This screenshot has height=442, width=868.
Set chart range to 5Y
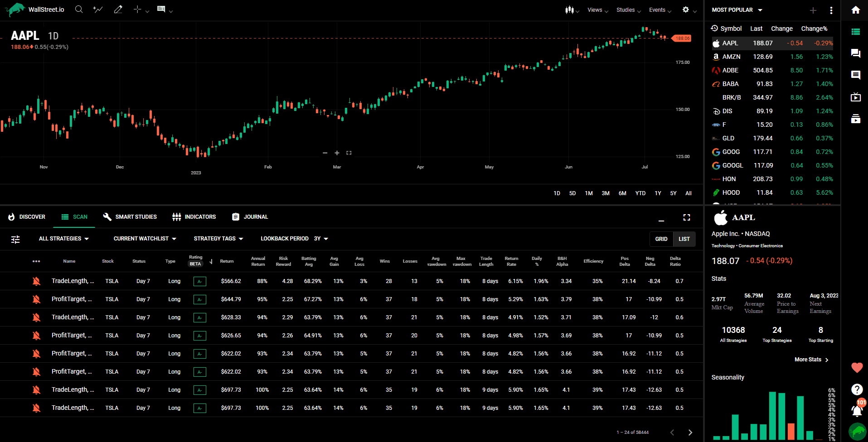point(673,193)
